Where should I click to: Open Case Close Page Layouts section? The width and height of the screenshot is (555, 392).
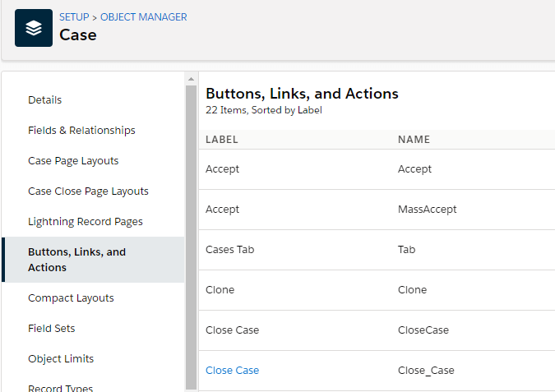click(88, 191)
